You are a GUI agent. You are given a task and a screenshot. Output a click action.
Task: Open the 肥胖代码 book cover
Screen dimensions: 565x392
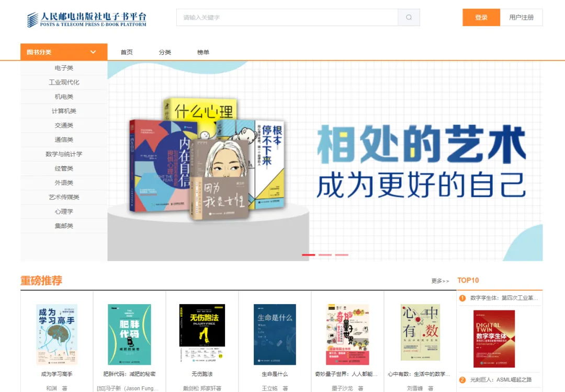tap(129, 335)
